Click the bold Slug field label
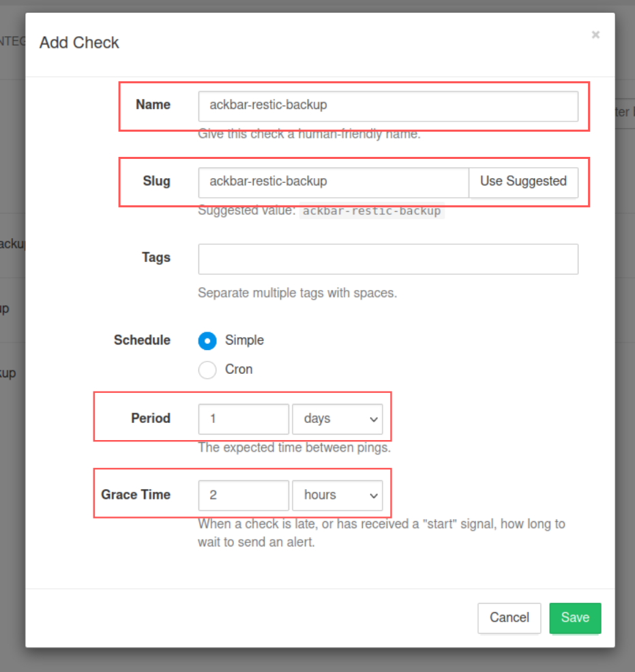The height and width of the screenshot is (672, 635). 157,181
